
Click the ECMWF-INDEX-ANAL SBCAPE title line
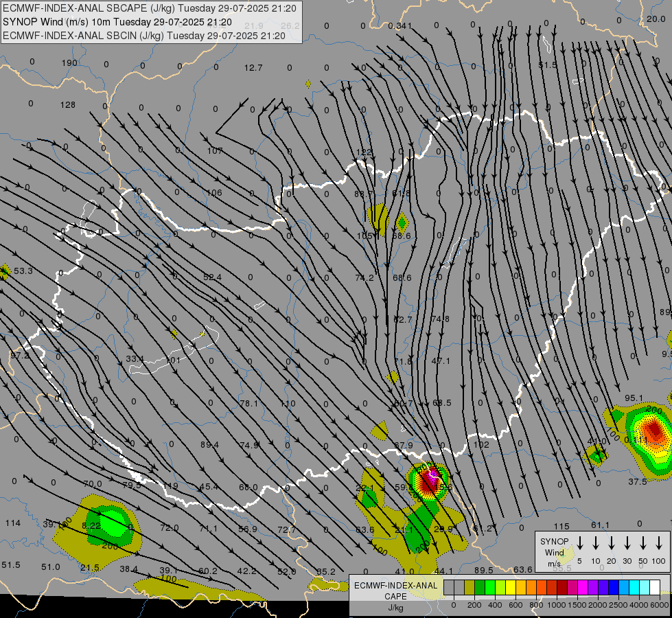pos(150,8)
